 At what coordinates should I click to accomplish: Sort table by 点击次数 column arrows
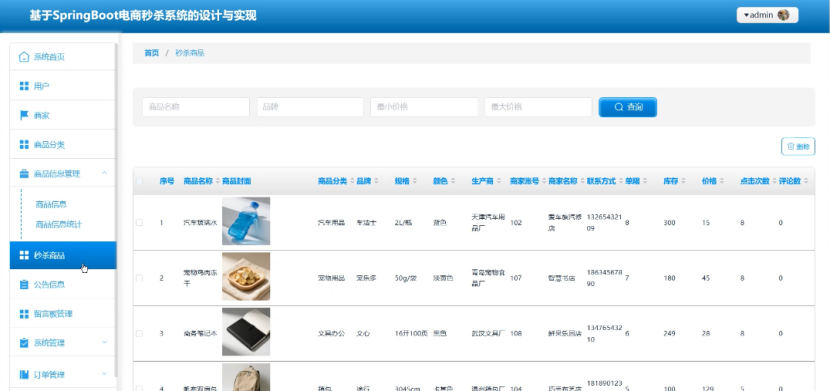click(774, 181)
